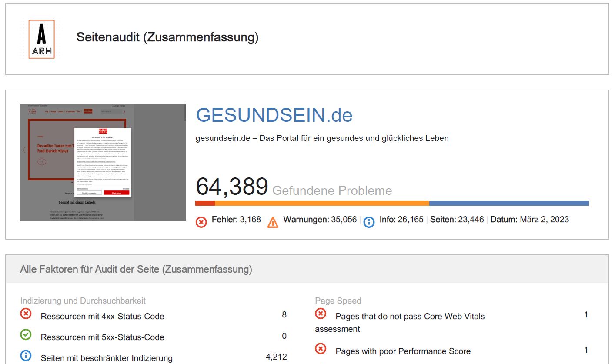Click the Page Speed section heading
The height and width of the screenshot is (364, 615).
(x=338, y=301)
